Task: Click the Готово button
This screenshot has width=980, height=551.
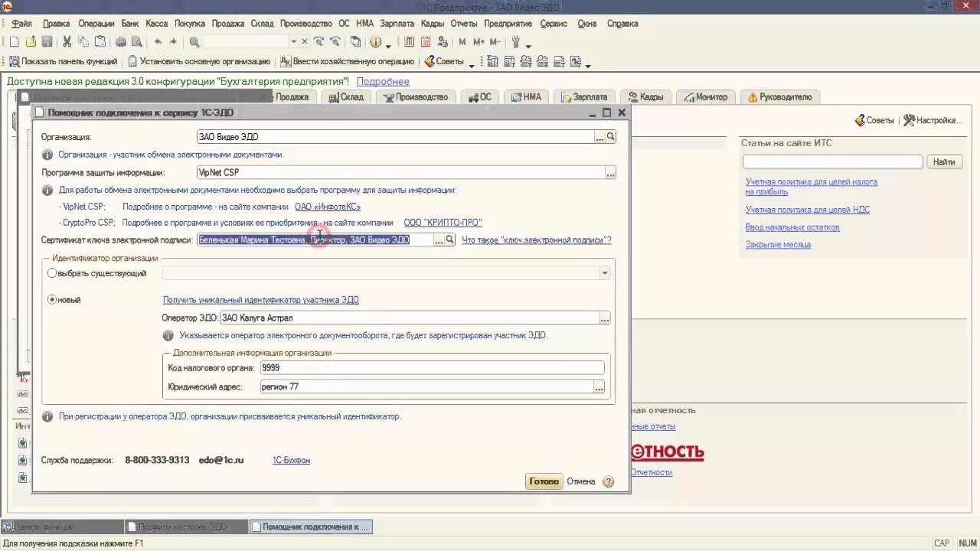Action: tap(544, 481)
